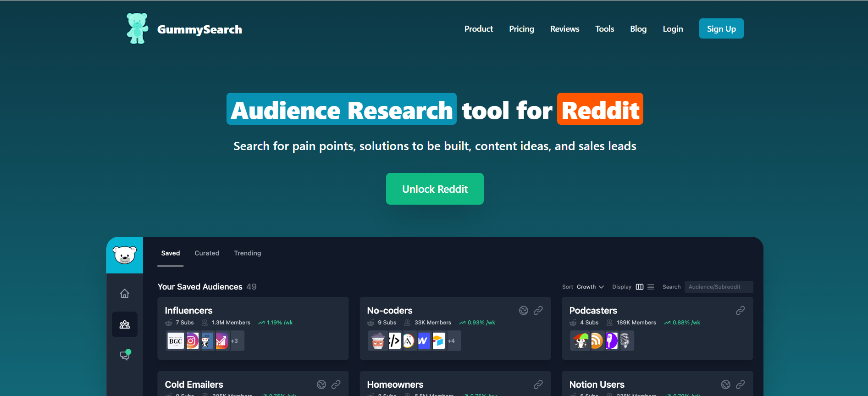
Task: Open the Cold Emailers audience title
Action: tap(194, 385)
